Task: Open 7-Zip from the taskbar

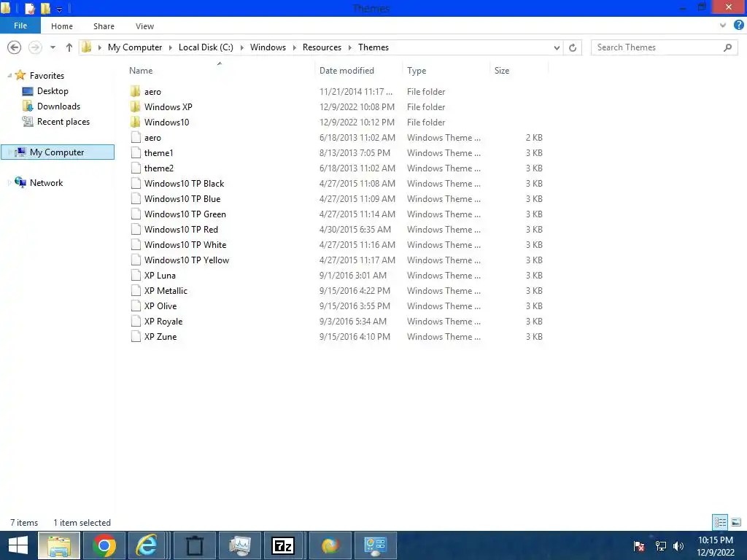Action: (283, 545)
